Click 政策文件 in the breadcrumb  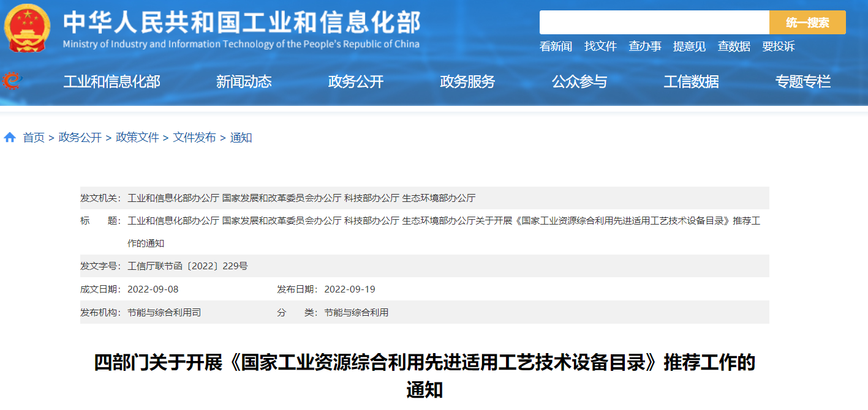tap(137, 138)
